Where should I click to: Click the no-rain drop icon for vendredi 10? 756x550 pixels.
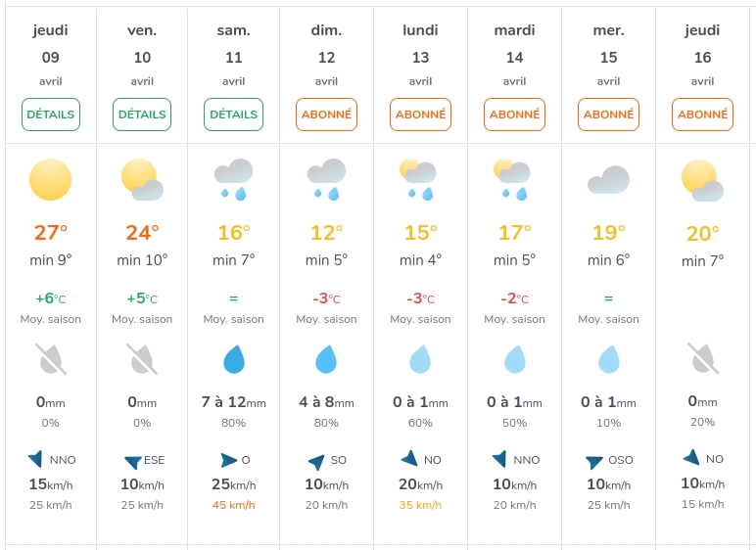(x=142, y=359)
